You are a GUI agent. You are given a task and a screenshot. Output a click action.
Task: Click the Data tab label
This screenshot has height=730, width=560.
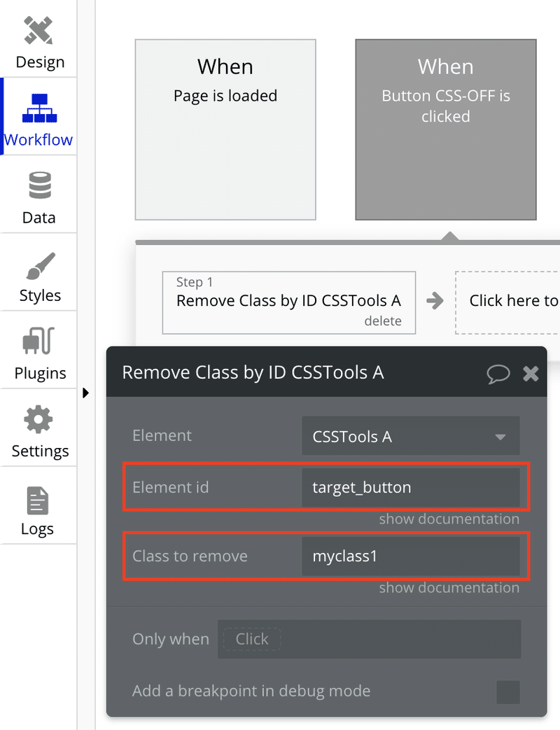click(x=38, y=218)
